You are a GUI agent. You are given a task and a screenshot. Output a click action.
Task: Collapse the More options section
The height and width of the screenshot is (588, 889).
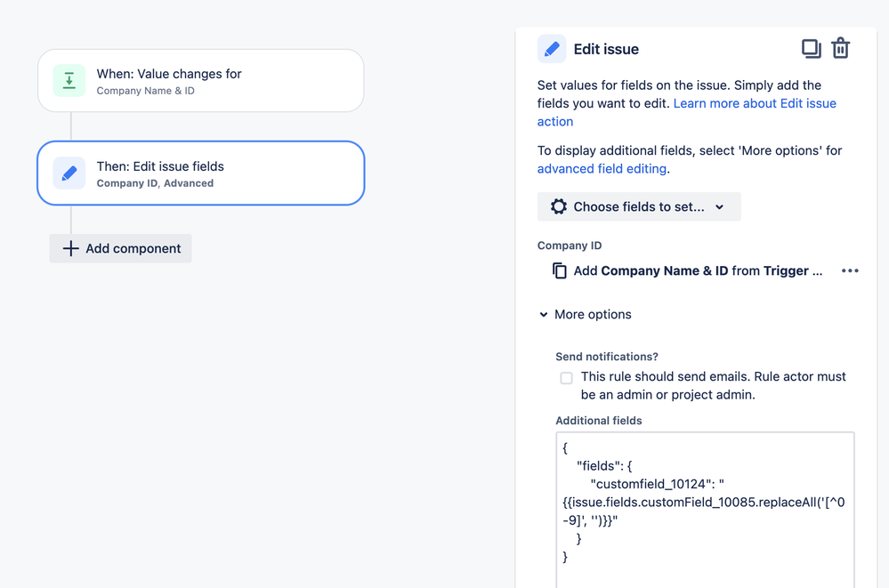click(586, 314)
